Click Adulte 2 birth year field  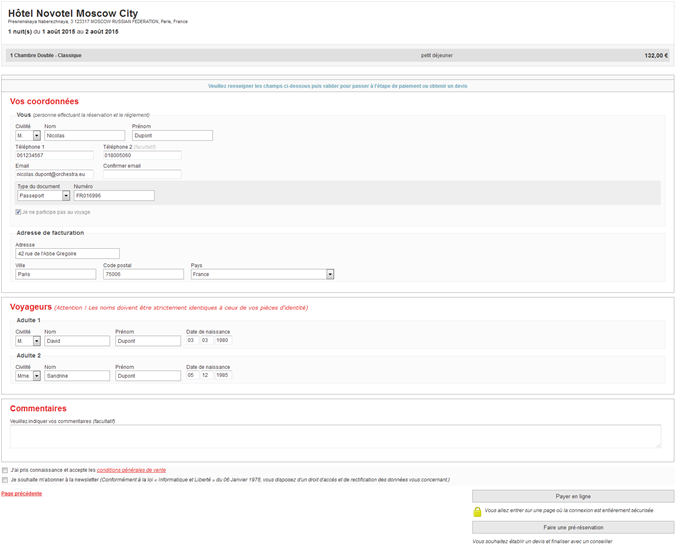pos(222,376)
